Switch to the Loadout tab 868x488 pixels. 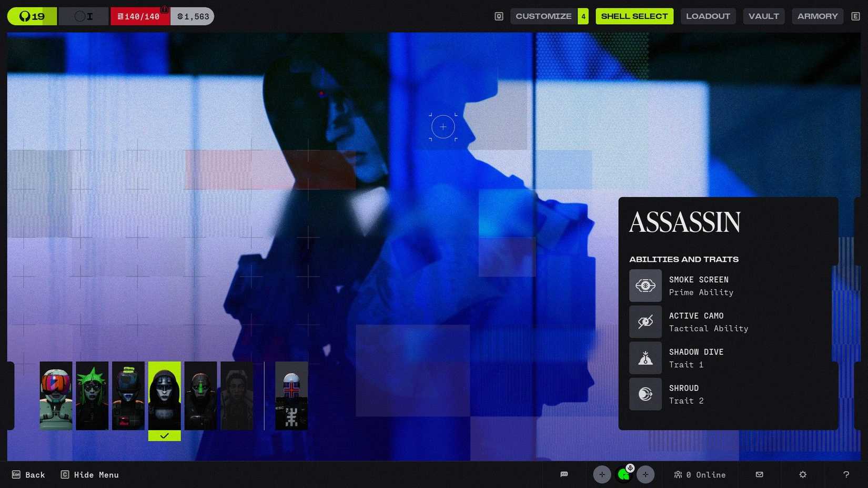(708, 16)
